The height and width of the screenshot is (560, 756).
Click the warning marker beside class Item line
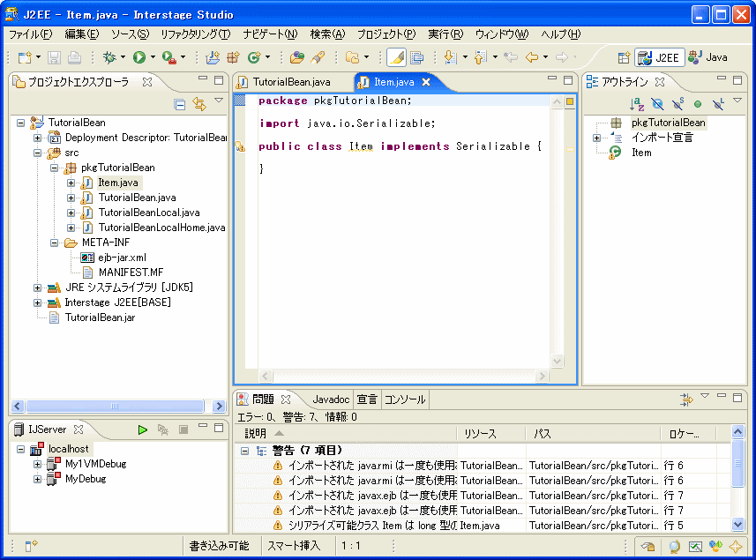pyautogui.click(x=240, y=146)
